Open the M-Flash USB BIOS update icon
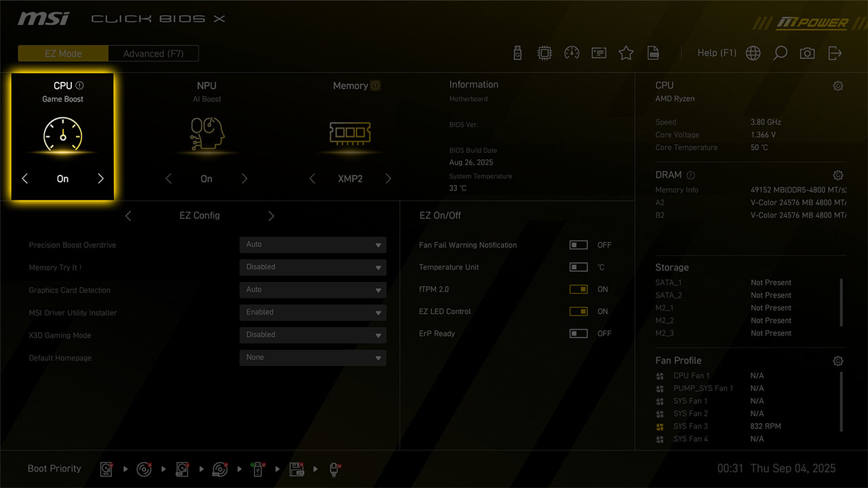Viewport: 868px width, 488px height. 517,53
